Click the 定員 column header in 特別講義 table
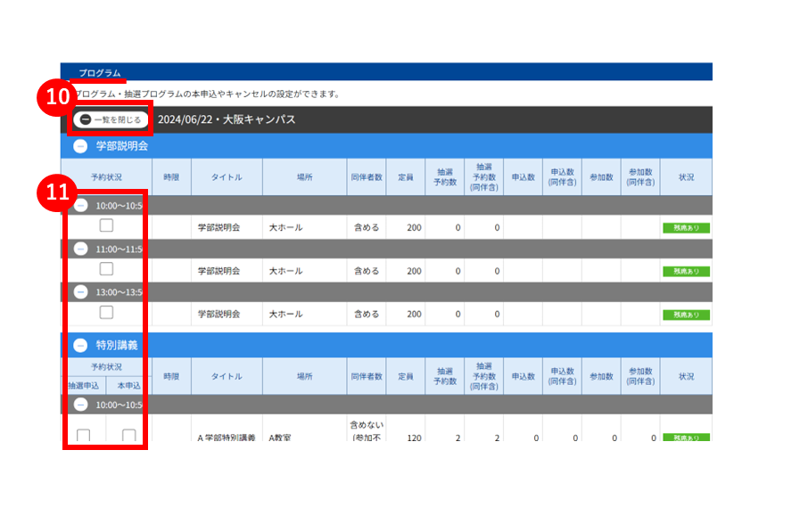This screenshot has height=532, width=808. [x=406, y=376]
